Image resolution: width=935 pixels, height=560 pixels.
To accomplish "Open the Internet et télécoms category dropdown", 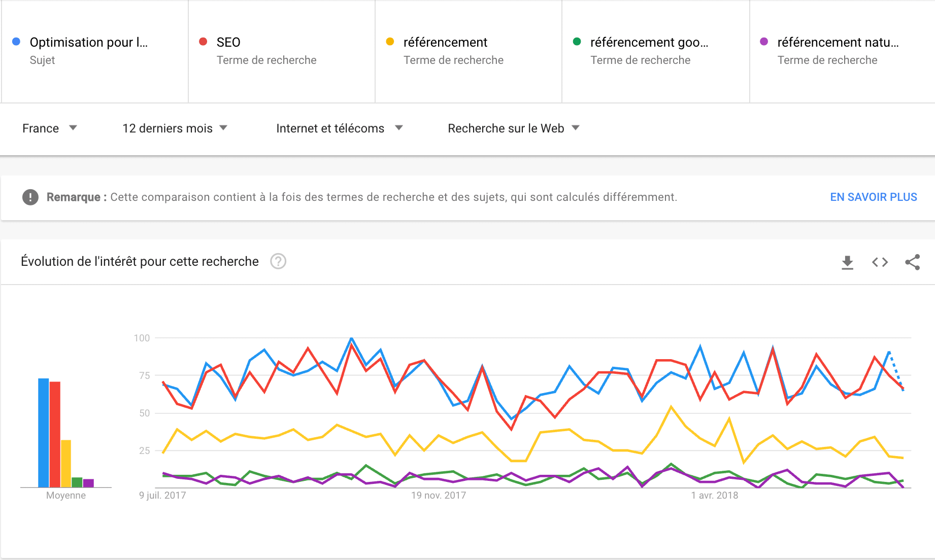I will [x=339, y=128].
